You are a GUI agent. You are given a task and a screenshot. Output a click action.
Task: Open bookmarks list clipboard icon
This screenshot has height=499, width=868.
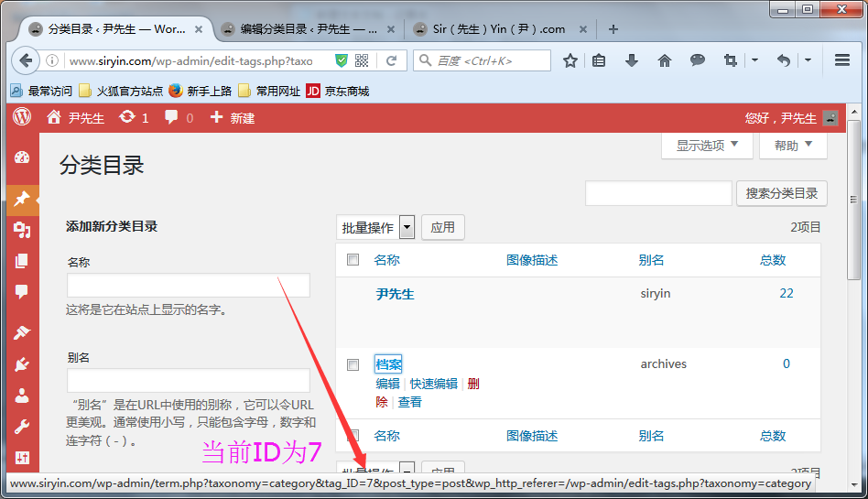599,60
